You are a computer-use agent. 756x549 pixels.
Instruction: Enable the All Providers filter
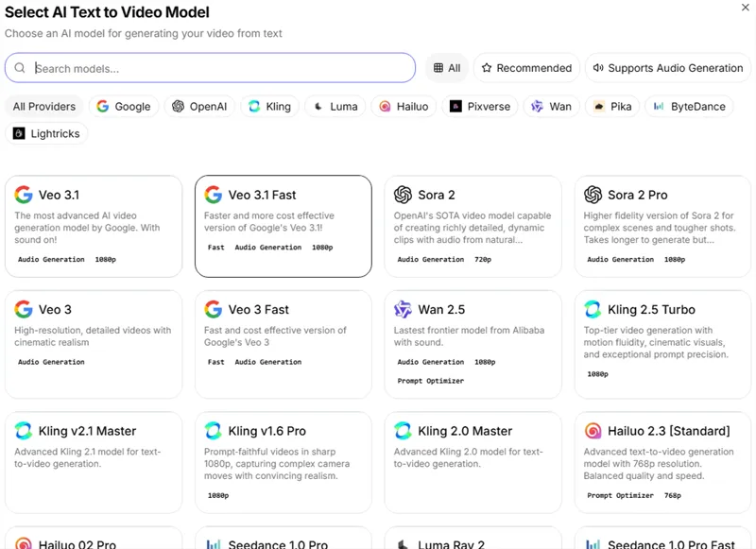(43, 106)
